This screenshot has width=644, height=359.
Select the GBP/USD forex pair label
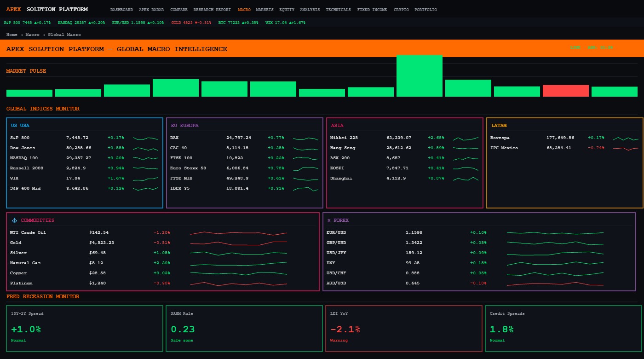point(336,243)
